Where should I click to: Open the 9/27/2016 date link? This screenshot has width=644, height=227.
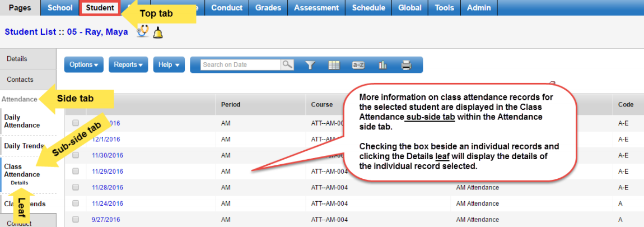point(106,219)
